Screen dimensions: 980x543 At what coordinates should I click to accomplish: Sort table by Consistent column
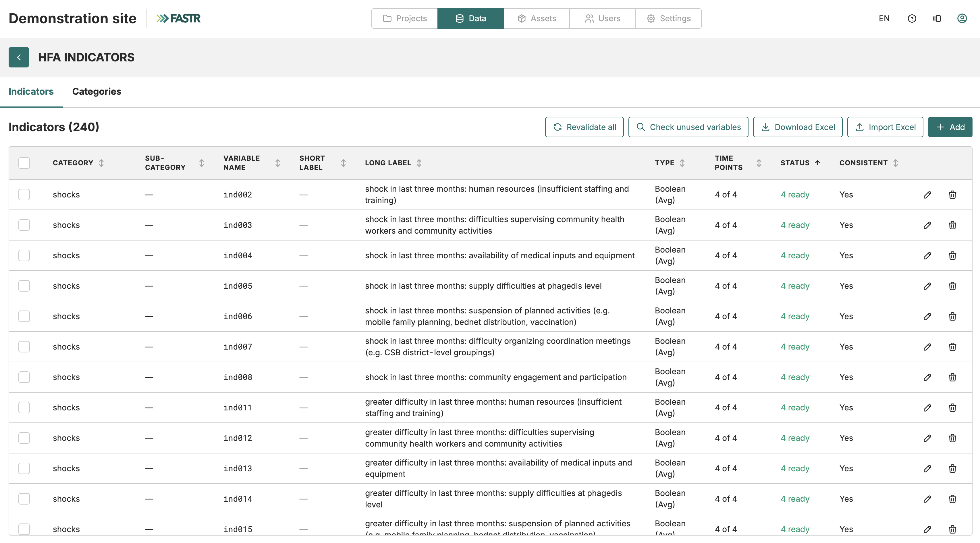coord(896,163)
